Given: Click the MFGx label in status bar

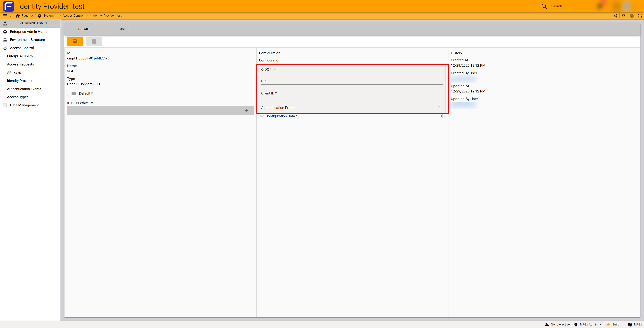Looking at the screenshot, I should [638, 324].
